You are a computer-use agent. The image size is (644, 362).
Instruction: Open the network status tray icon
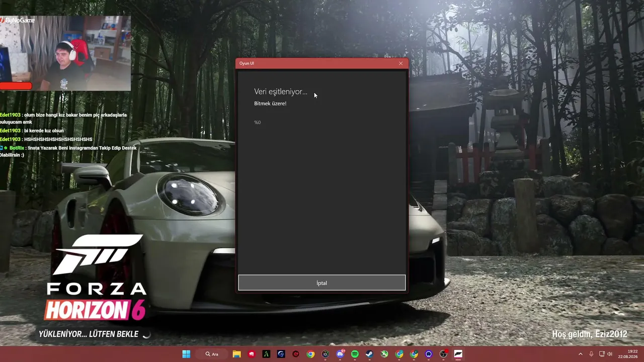tap(602, 354)
